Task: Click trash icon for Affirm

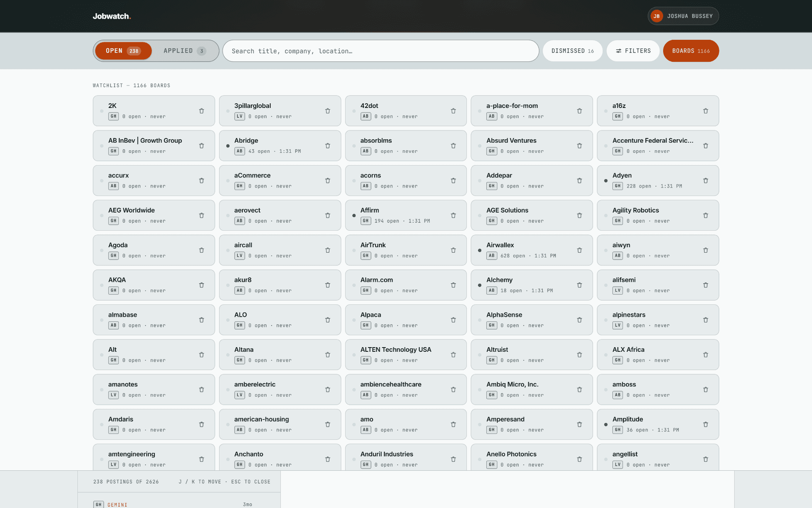Action: pos(453,215)
